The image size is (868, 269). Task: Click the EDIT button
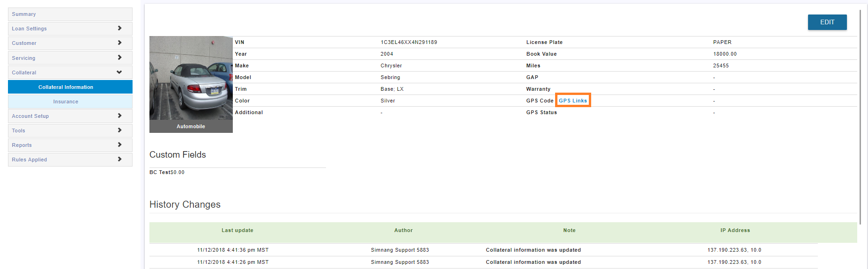[827, 22]
